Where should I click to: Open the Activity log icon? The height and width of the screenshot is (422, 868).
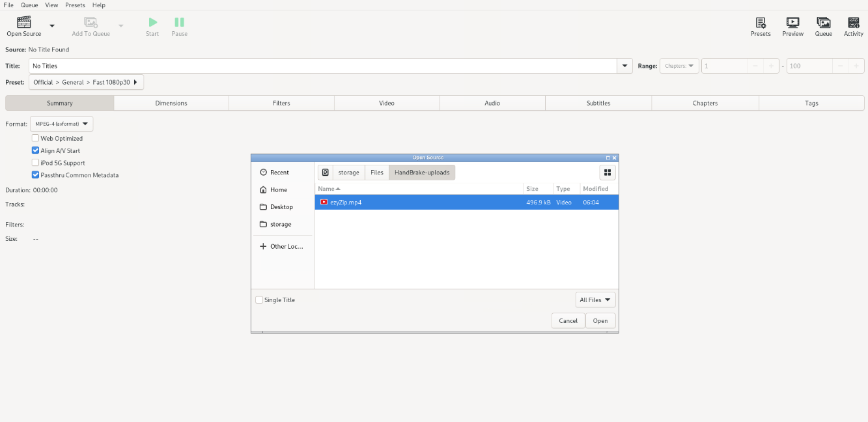[x=853, y=23]
